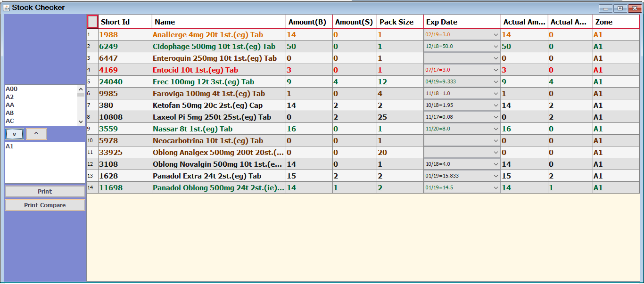This screenshot has height=284, width=644.
Task: Click the Amount(B) column header
Action: point(309,22)
